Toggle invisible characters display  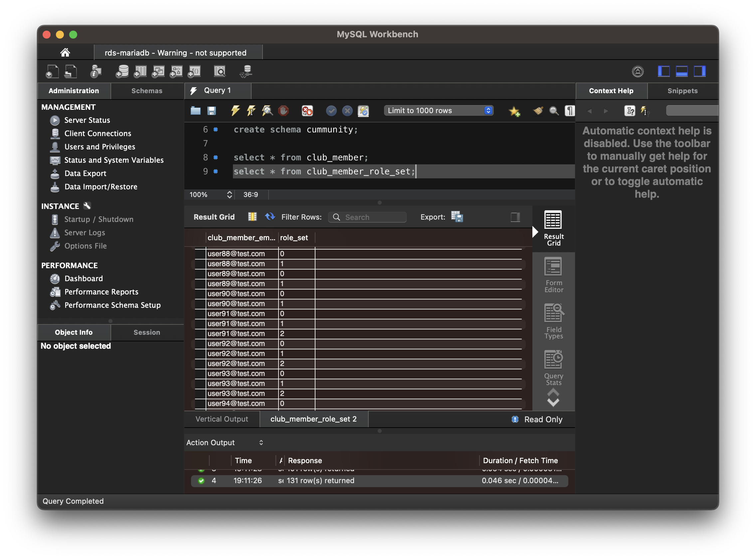tap(570, 111)
